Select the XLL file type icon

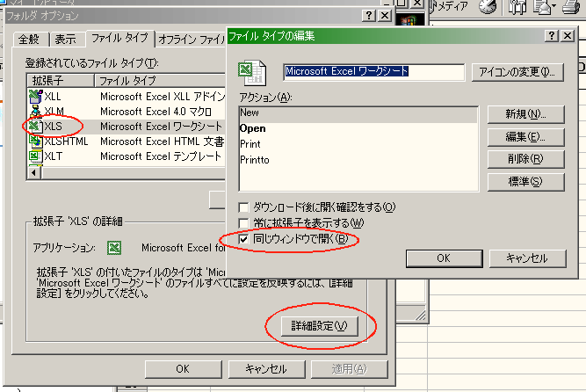(x=35, y=97)
